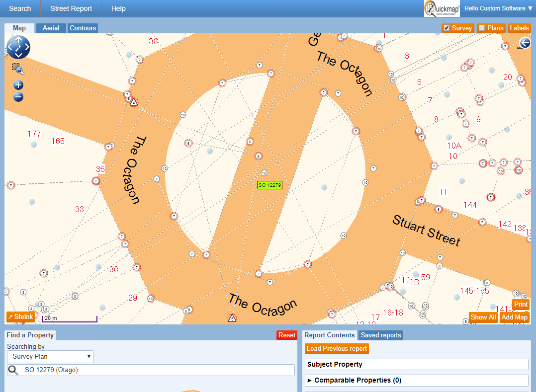Open the Hello Custom Software user menu
Viewport: 536px width, 392px height.
point(498,8)
